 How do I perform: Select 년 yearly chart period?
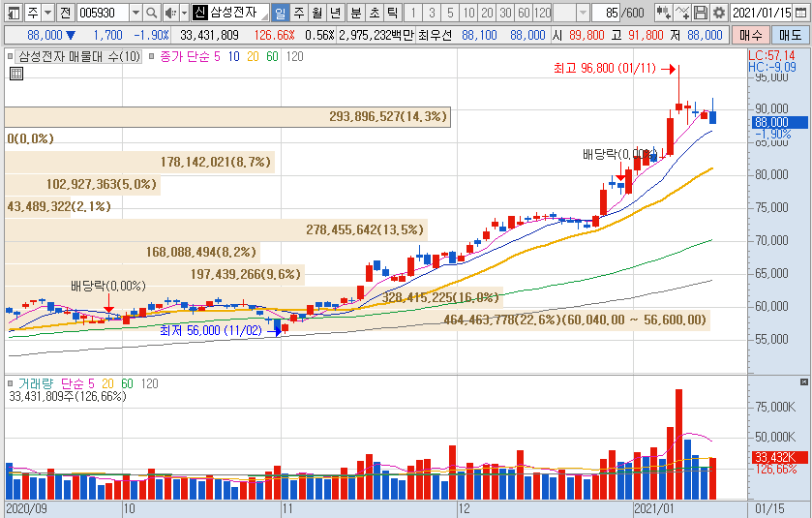click(335, 13)
